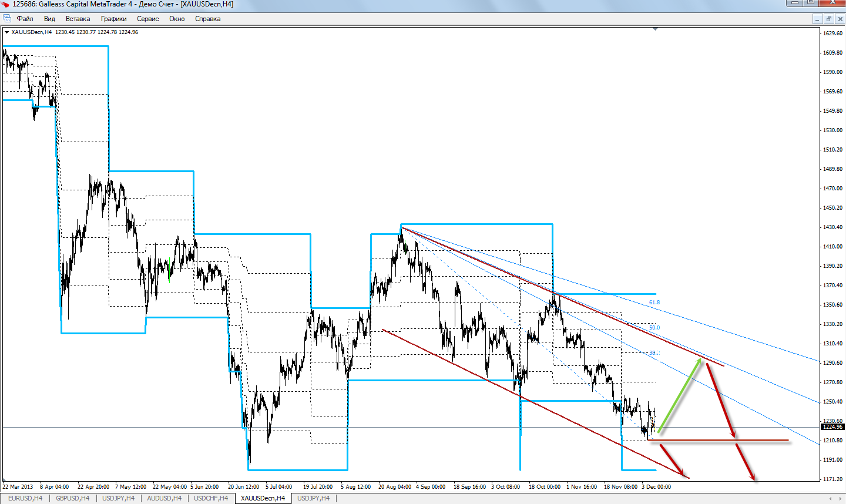The image size is (846, 504).
Task: Click the current price label 1224.96
Action: point(832,427)
